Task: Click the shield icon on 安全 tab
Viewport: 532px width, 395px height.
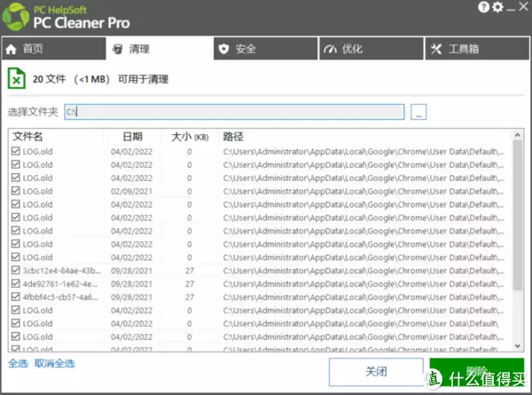Action: pyautogui.click(x=224, y=49)
